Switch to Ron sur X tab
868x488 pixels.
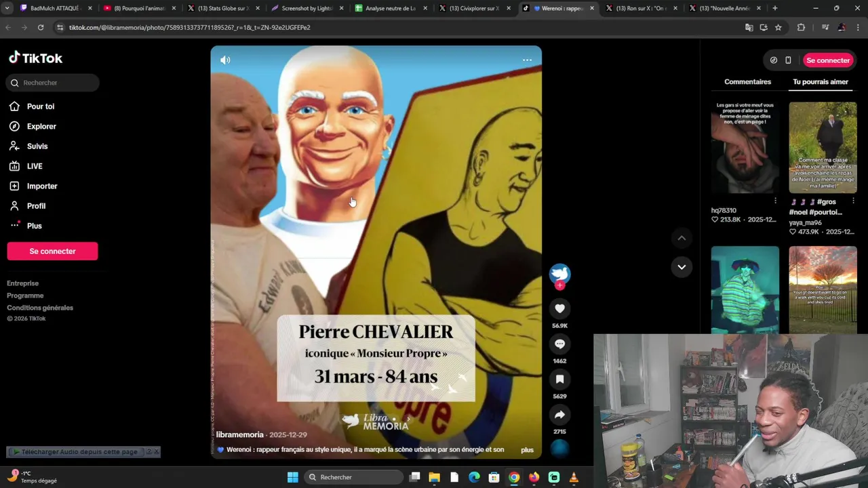click(x=641, y=8)
